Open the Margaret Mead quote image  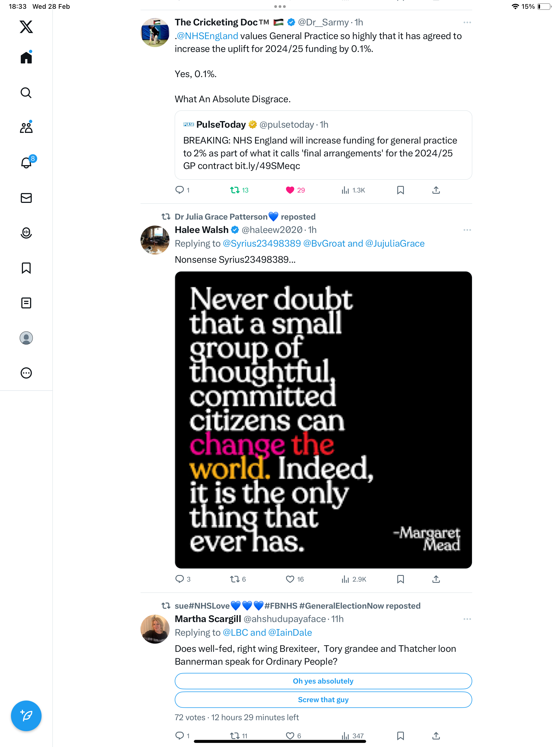(323, 420)
